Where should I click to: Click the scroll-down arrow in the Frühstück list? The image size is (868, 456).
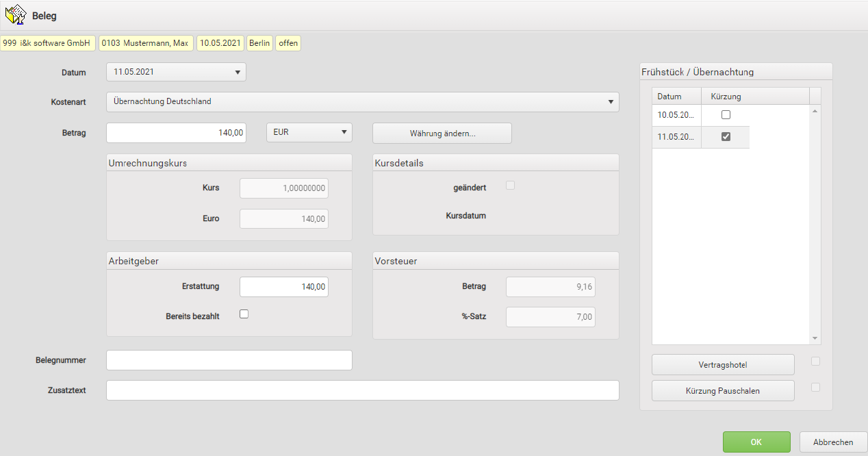pos(815,338)
